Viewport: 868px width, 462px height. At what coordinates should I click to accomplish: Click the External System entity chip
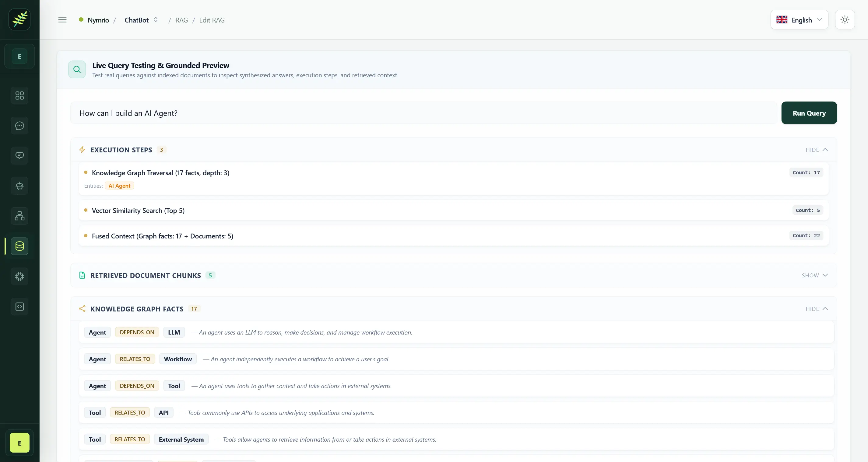click(181, 440)
